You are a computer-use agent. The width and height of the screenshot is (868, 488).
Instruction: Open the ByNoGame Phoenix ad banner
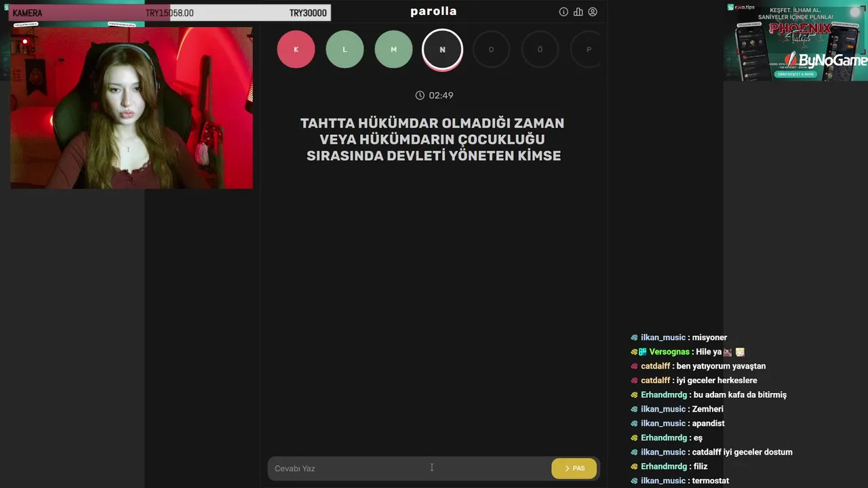pos(795,42)
